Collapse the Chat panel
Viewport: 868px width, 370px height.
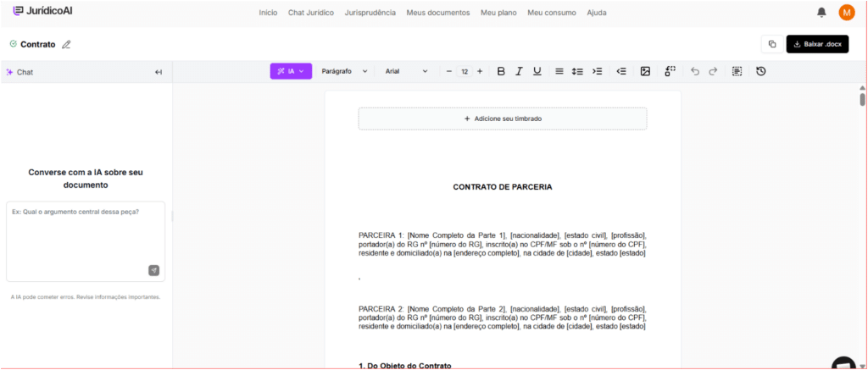[x=159, y=72]
